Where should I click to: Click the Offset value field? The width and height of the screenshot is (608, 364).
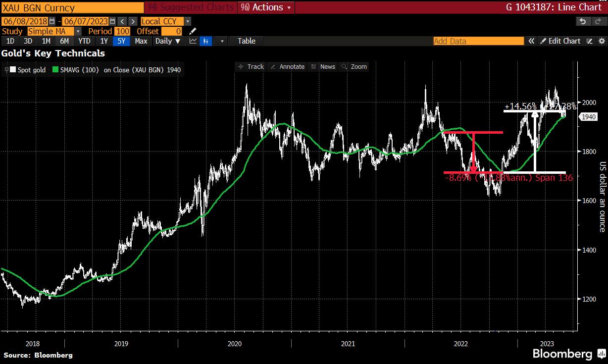(172, 31)
